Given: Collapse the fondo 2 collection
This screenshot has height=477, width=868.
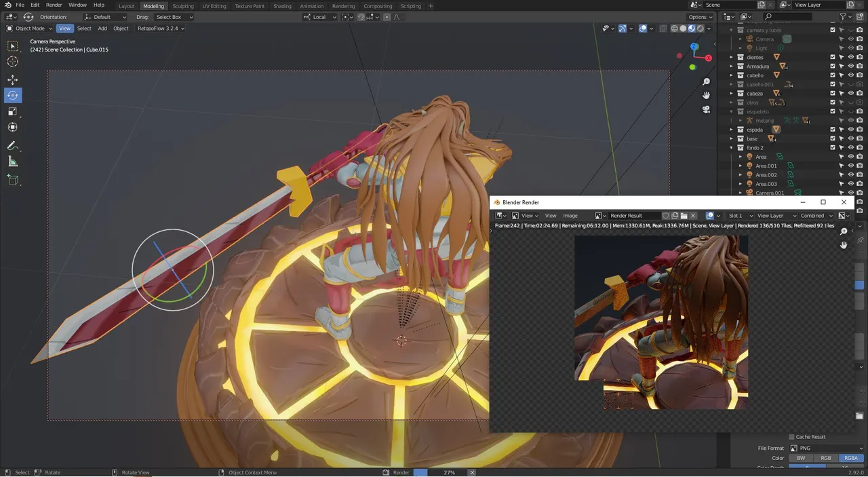Looking at the screenshot, I should pos(732,147).
